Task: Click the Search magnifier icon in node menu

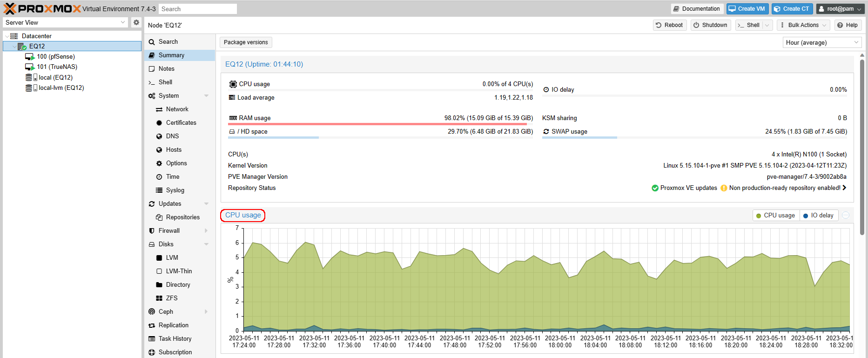Action: [x=152, y=42]
